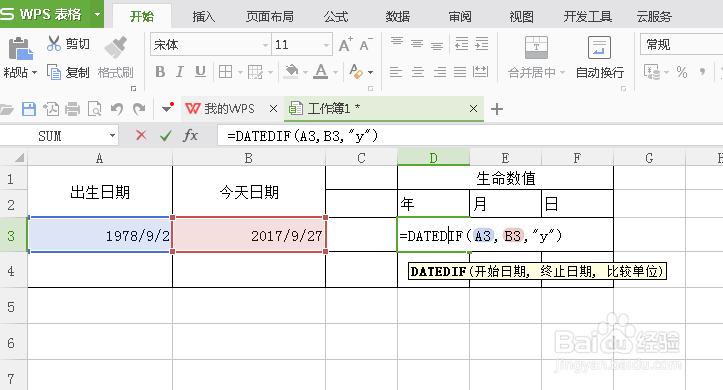Select row 5 header
Screen dimensions: 723x390
click(x=11, y=307)
